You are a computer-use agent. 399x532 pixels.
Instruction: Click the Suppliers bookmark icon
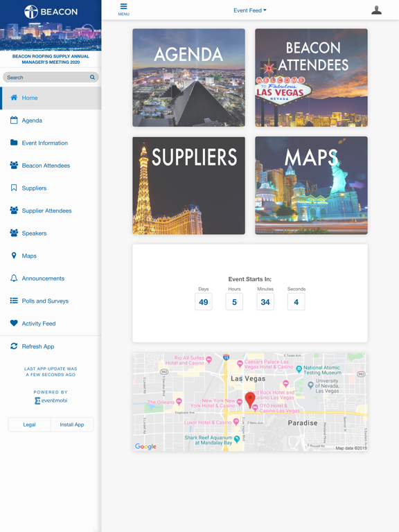(14, 188)
